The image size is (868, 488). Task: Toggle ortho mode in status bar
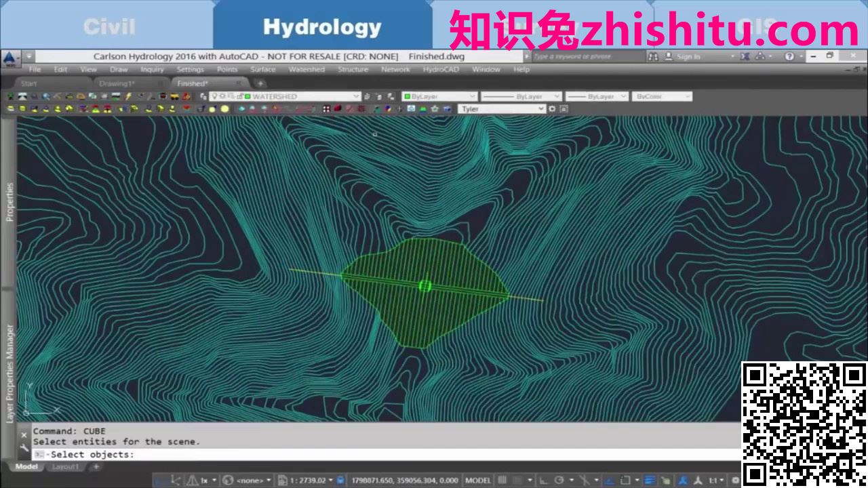(543, 480)
